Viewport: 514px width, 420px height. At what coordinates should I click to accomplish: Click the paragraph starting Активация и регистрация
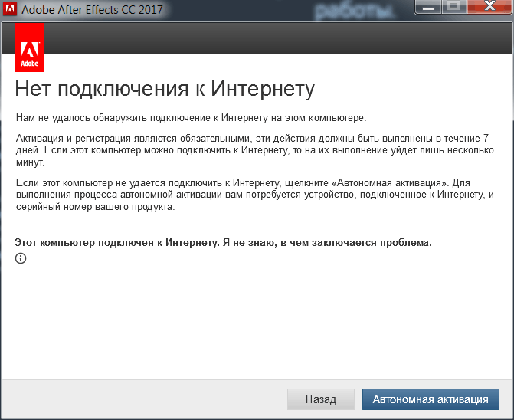255,150
